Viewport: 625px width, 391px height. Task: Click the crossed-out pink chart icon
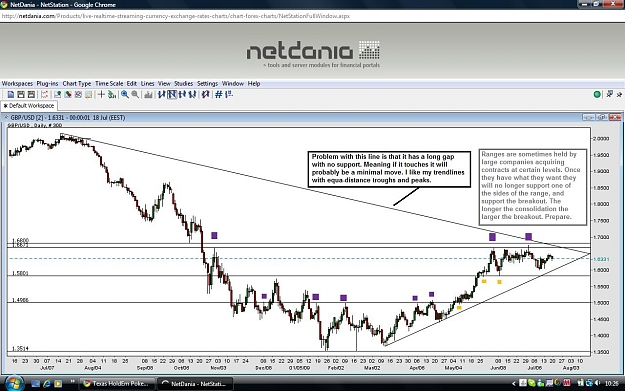(x=78, y=94)
